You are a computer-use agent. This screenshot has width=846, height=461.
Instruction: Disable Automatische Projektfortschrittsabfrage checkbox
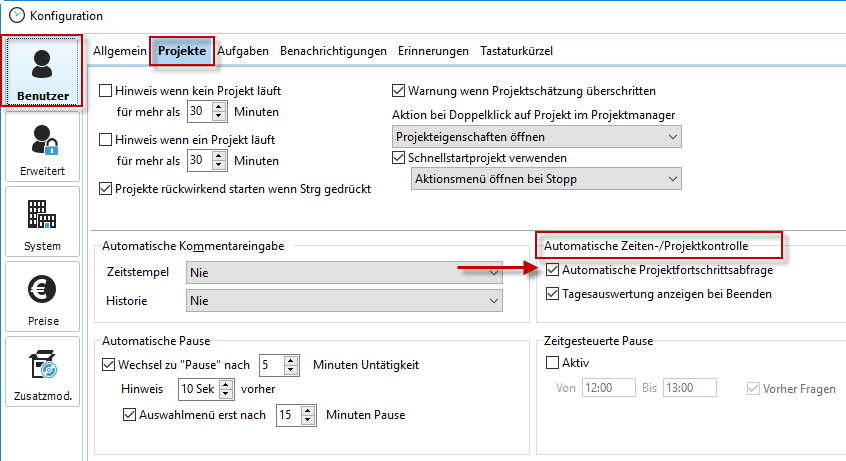pyautogui.click(x=553, y=270)
